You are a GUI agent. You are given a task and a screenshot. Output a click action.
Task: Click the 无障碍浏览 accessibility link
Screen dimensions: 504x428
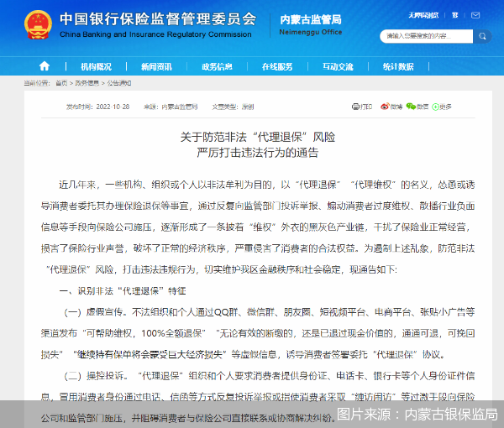click(x=423, y=15)
